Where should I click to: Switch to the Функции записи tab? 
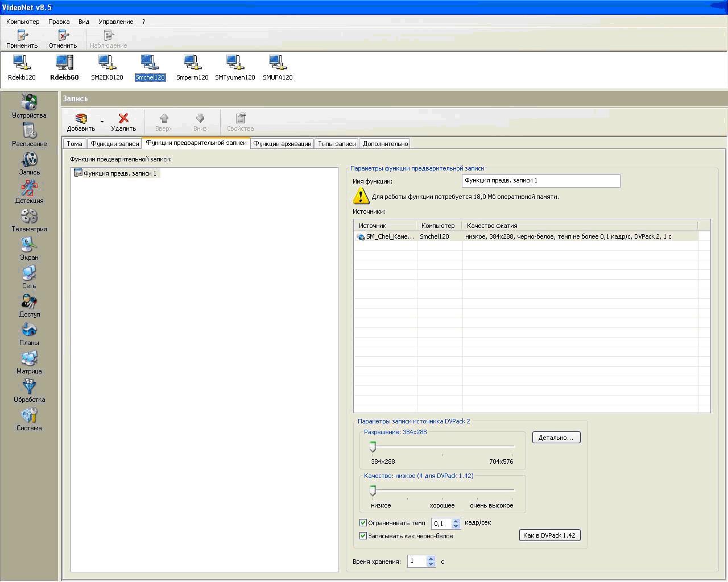[115, 144]
